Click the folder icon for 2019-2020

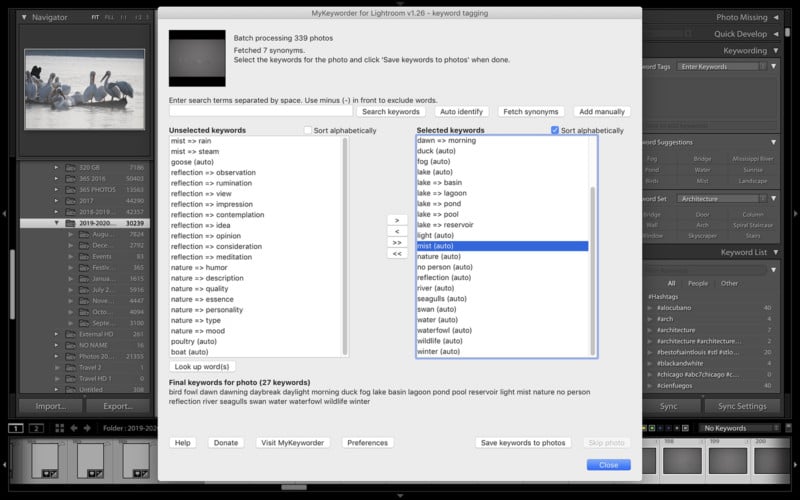pos(70,223)
